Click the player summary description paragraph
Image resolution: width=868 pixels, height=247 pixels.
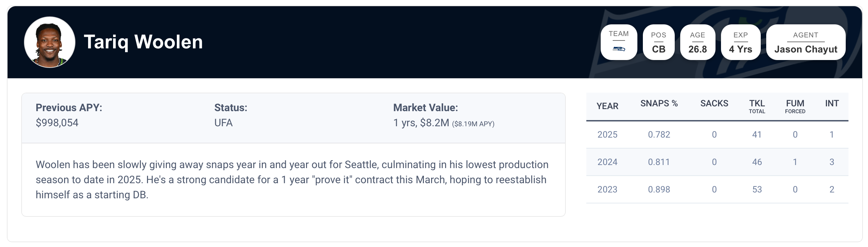(292, 179)
